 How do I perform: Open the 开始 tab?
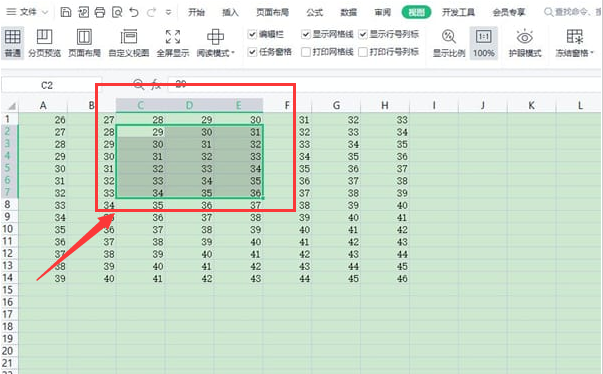[x=196, y=13]
